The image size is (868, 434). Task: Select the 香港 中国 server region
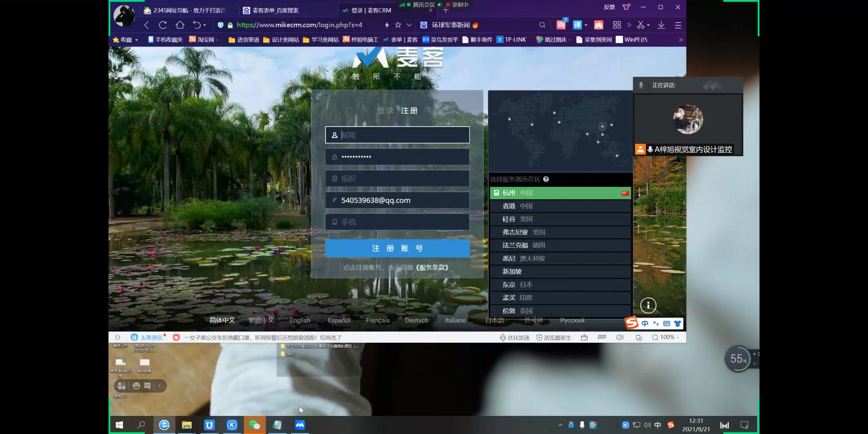(x=560, y=206)
